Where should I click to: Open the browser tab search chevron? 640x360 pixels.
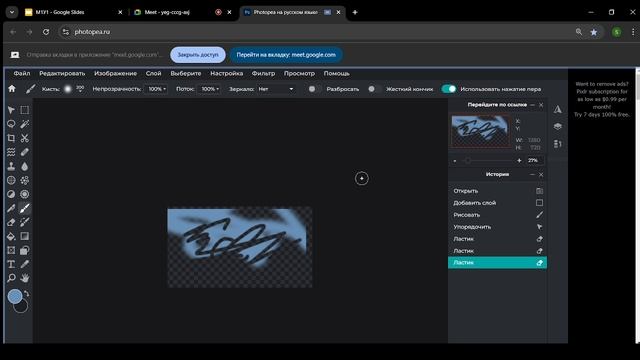[12, 12]
